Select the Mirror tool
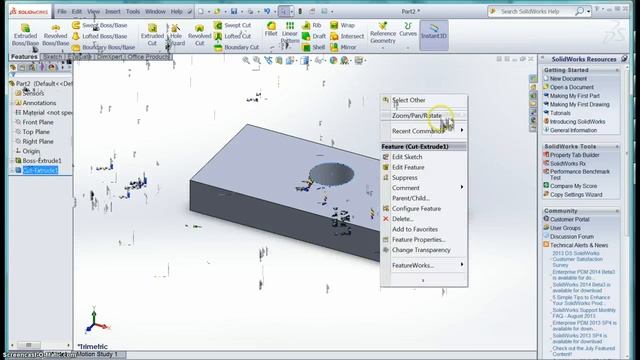 343,47
